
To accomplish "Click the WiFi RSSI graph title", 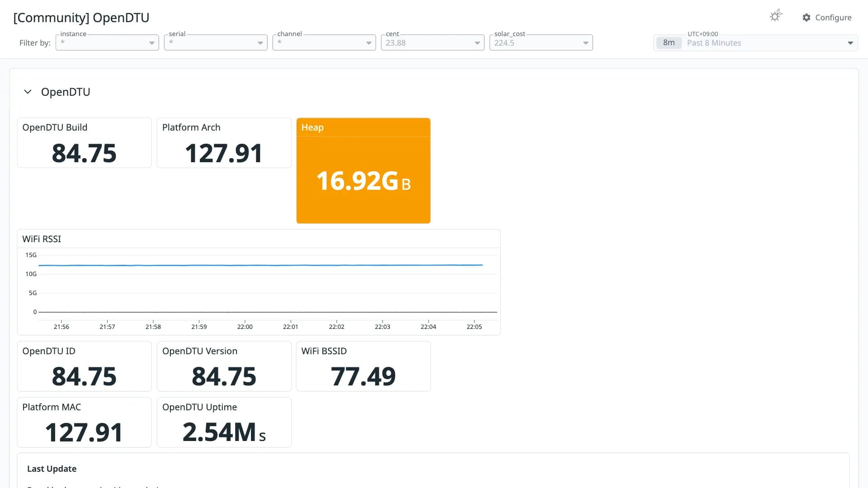I will [x=42, y=239].
